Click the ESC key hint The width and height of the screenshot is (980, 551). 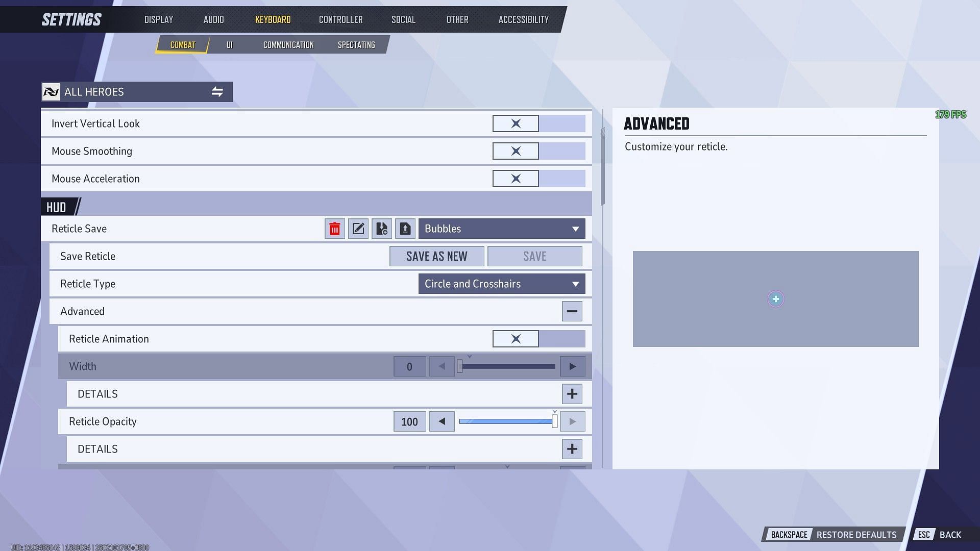[x=924, y=535]
